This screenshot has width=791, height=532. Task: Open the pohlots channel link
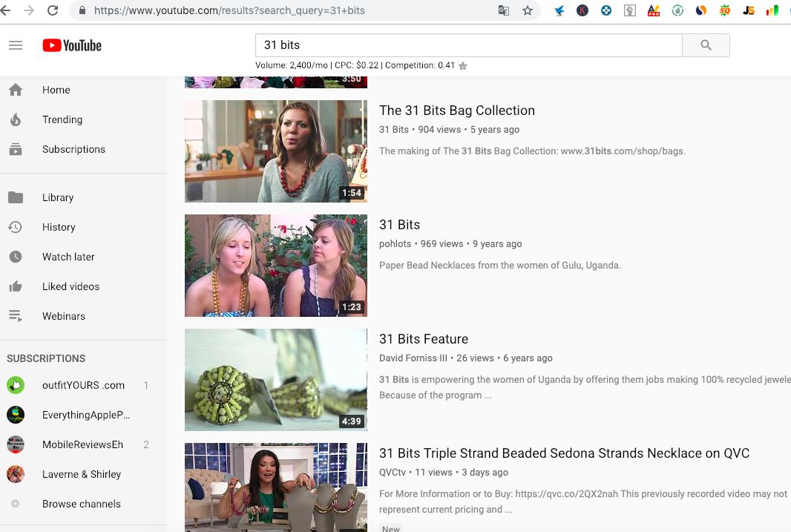(x=395, y=244)
